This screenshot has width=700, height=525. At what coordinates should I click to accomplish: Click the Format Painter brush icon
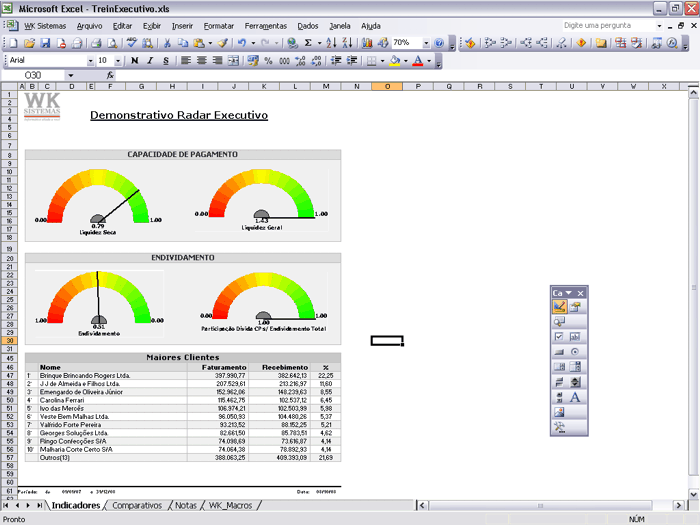[223, 43]
